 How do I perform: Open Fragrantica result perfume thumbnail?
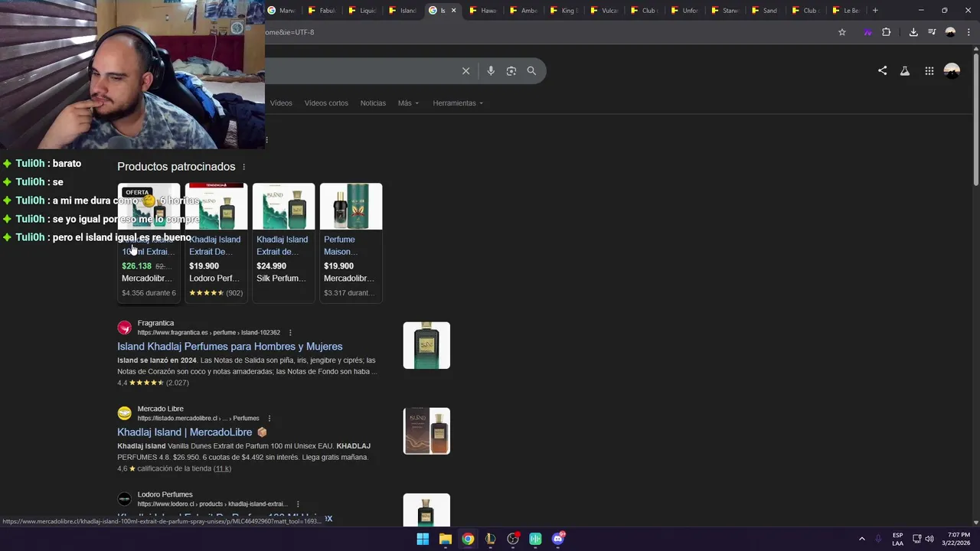pos(426,345)
